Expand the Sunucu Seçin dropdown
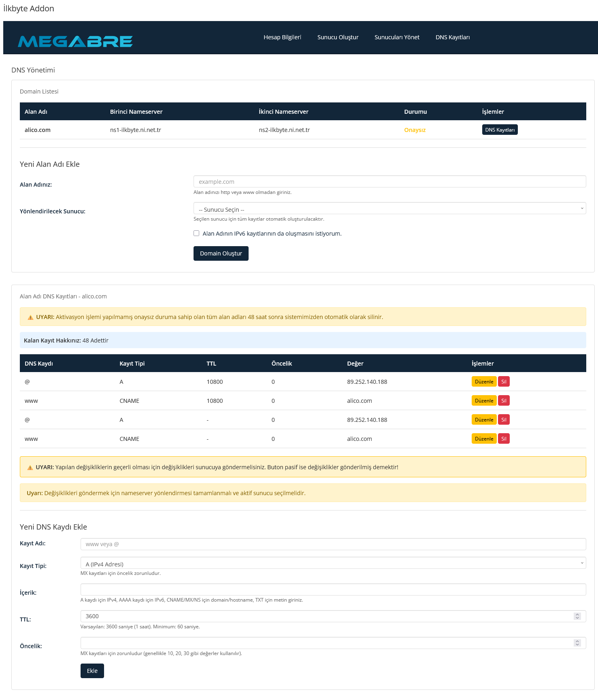This screenshot has width=598, height=700. 389,209
